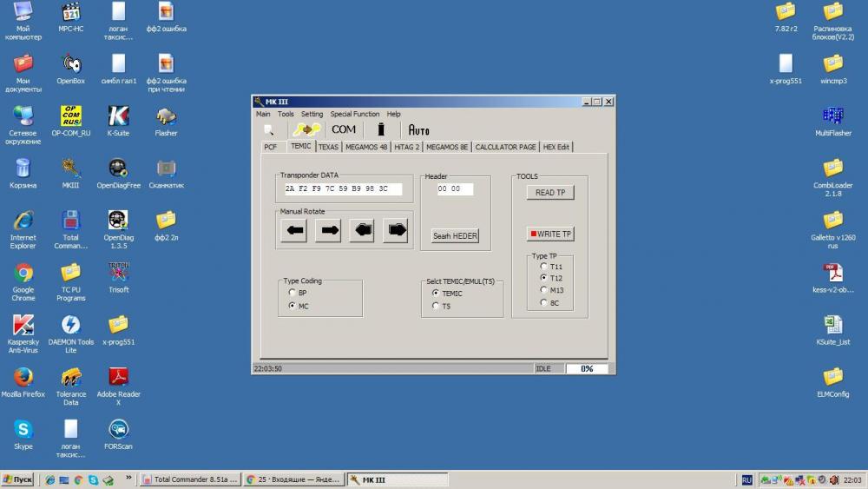Viewport: 868px width, 489px height.
Task: Click the Transponder DATA hex field
Action: (x=343, y=188)
